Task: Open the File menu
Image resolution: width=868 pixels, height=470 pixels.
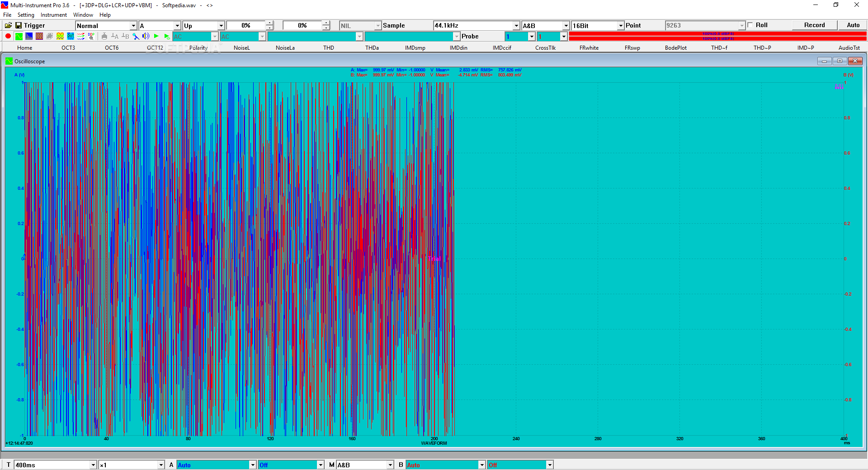Action: 7,15
